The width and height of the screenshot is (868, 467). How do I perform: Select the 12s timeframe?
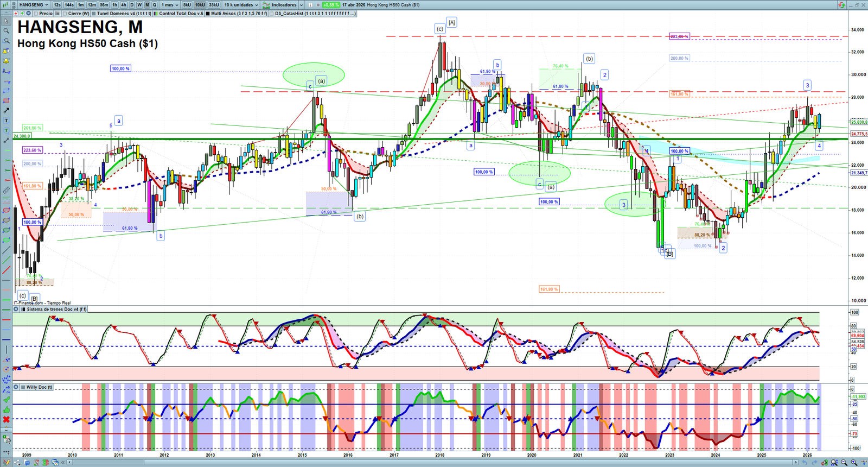pos(57,5)
